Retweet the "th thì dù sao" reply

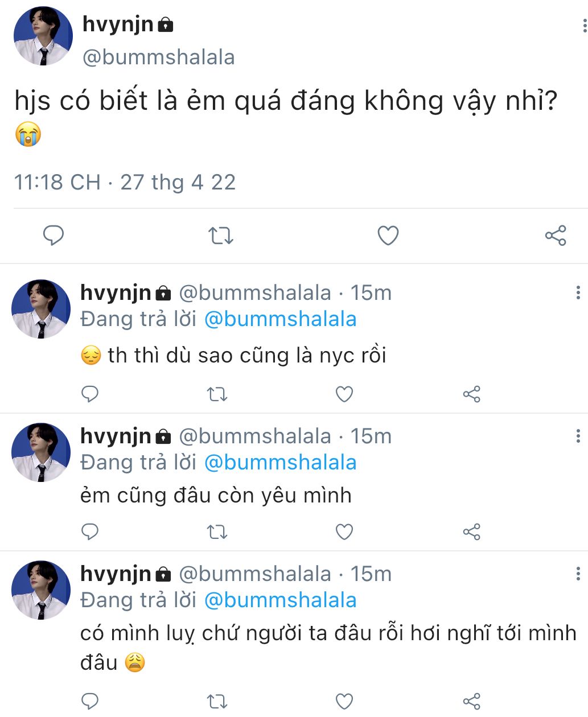click(217, 394)
